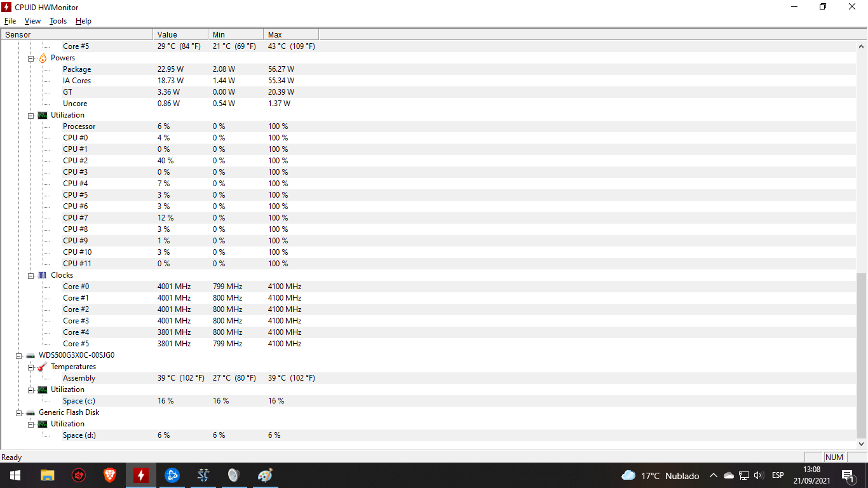Collapse the Generic Flash Disk node

pyautogui.click(x=18, y=412)
